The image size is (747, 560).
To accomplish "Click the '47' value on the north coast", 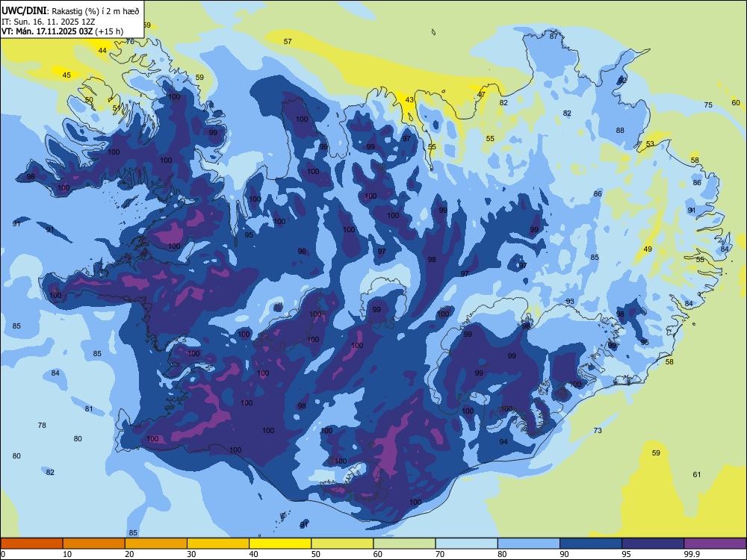I will [x=481, y=94].
